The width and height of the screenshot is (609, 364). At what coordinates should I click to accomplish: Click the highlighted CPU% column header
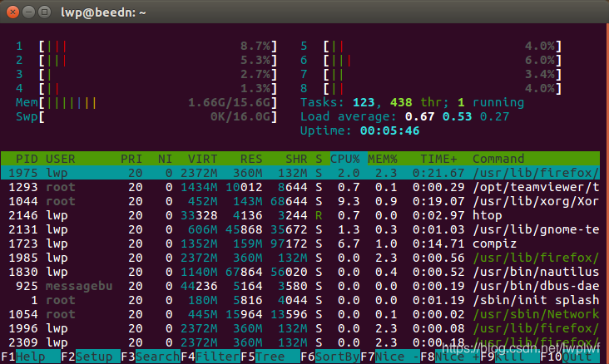pyautogui.click(x=345, y=159)
